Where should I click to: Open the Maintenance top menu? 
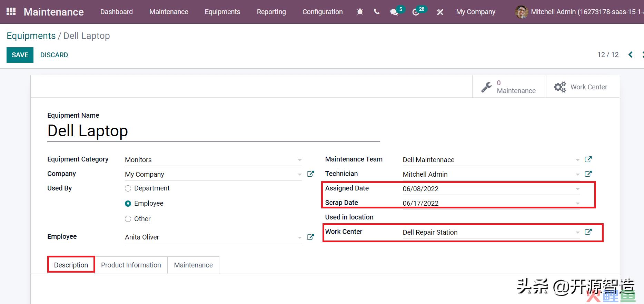tap(169, 12)
